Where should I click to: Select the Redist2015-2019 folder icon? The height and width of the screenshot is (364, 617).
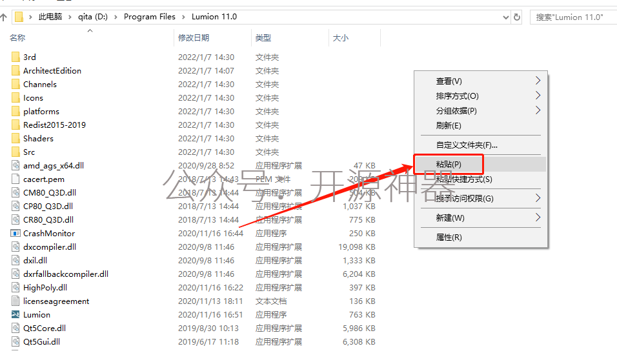(15, 125)
